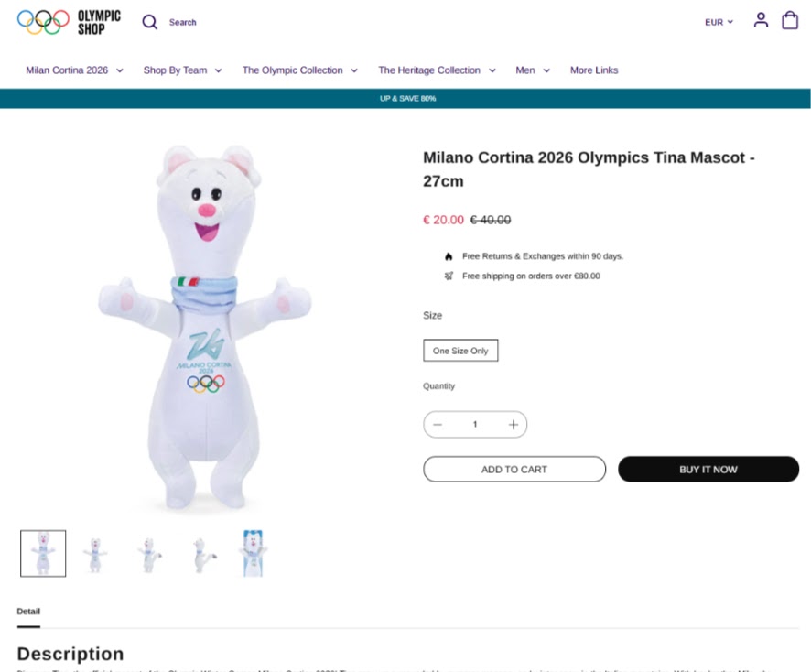
Task: Click the Add To Cart button
Action: (514, 469)
